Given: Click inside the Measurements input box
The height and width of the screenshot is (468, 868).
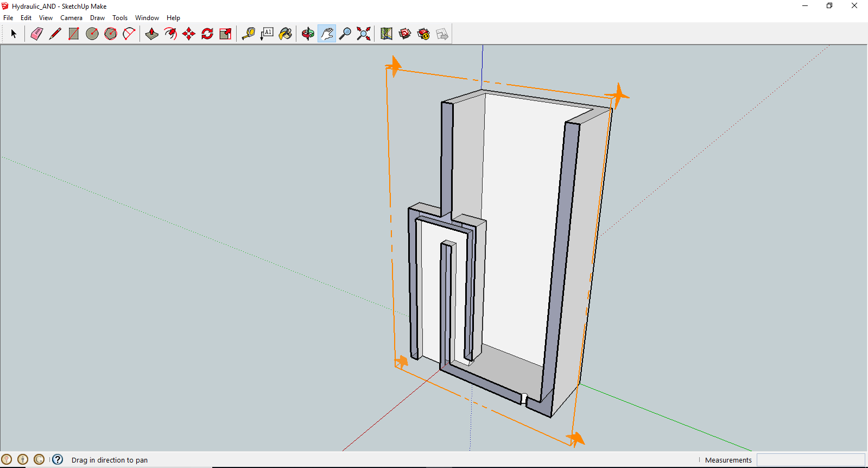Looking at the screenshot, I should pos(810,460).
